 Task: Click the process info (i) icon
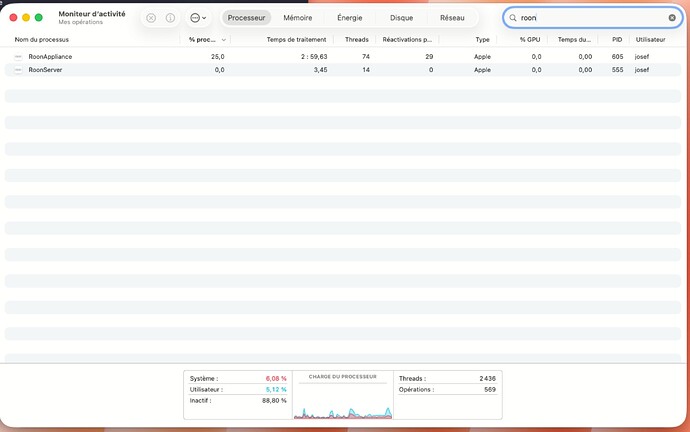point(170,18)
